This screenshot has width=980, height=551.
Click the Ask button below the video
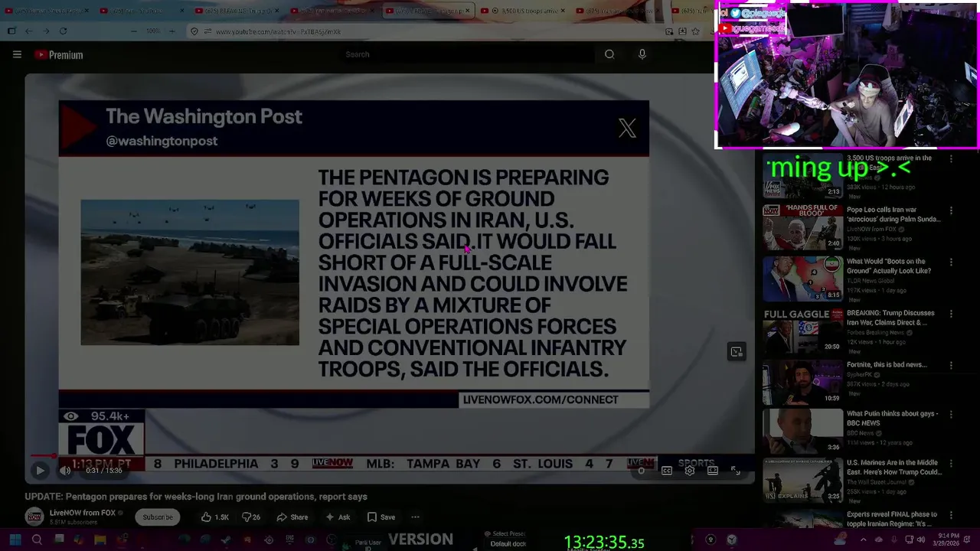[338, 517]
